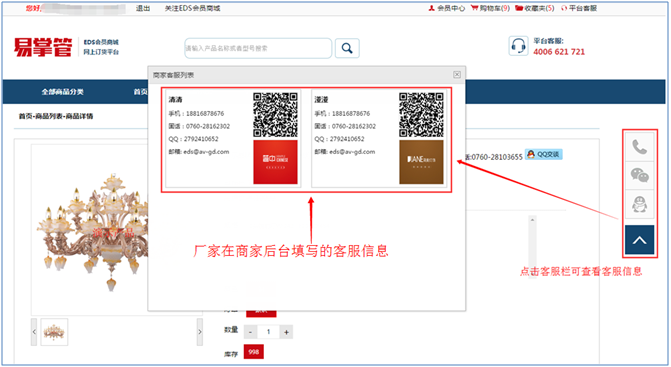
Task: Click next thumbnail arrow
Action: click(x=199, y=332)
